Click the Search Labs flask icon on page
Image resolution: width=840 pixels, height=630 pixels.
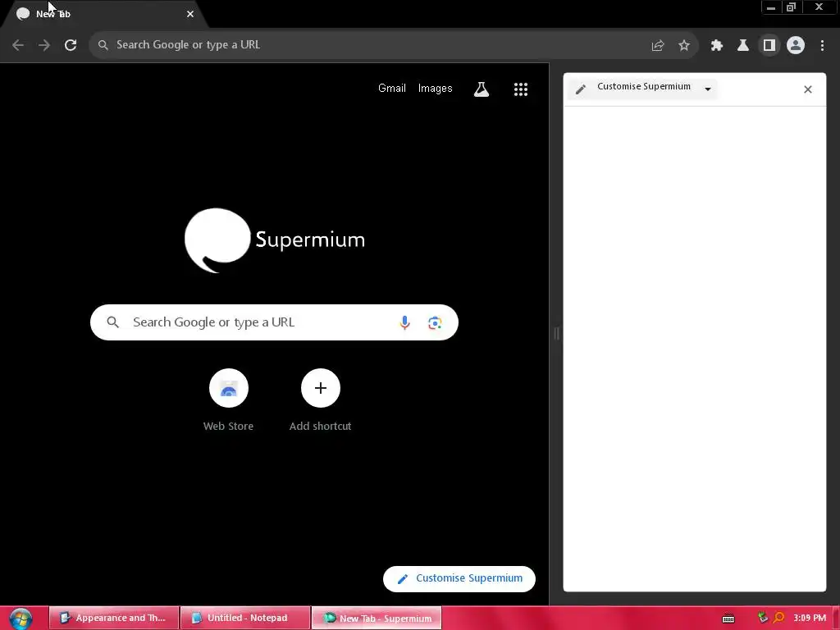coord(482,89)
